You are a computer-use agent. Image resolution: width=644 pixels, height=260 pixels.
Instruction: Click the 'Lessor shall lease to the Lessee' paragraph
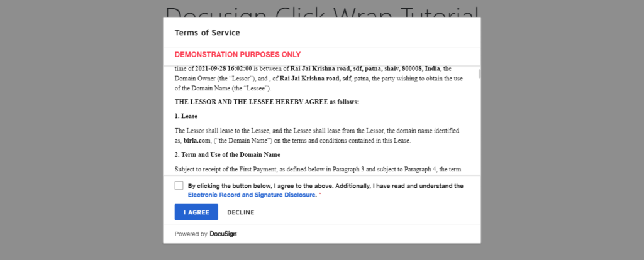click(319, 136)
